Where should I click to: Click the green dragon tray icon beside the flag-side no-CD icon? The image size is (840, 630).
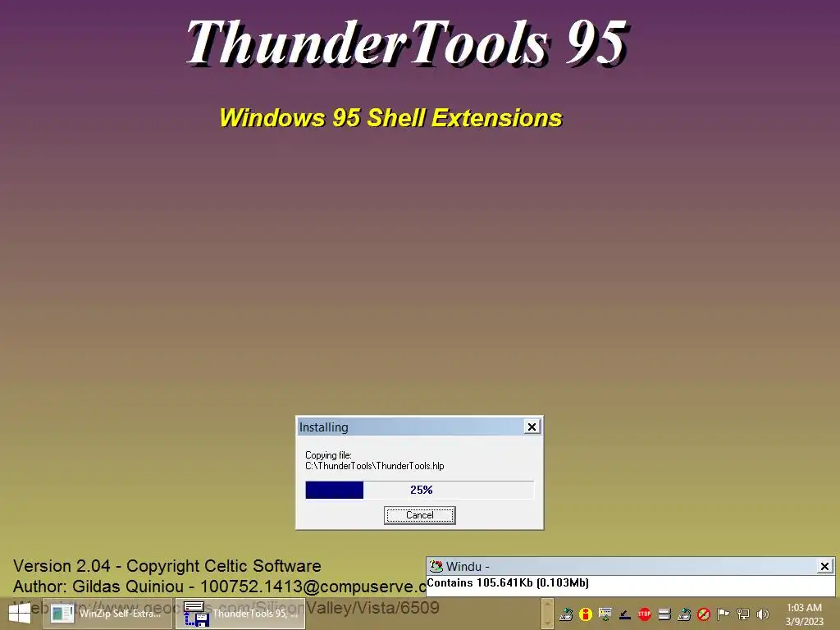684,614
